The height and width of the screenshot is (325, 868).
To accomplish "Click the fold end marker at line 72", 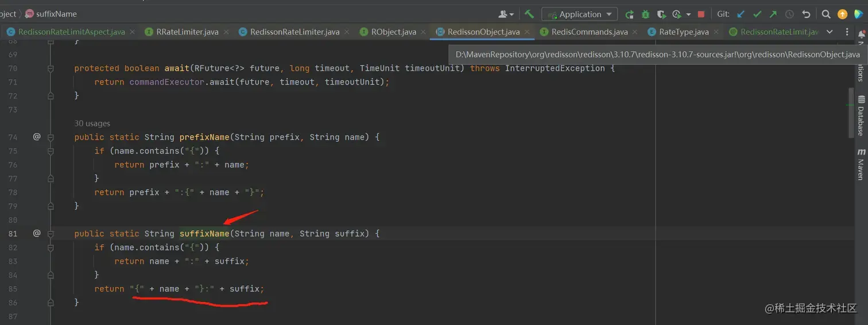I will point(51,96).
